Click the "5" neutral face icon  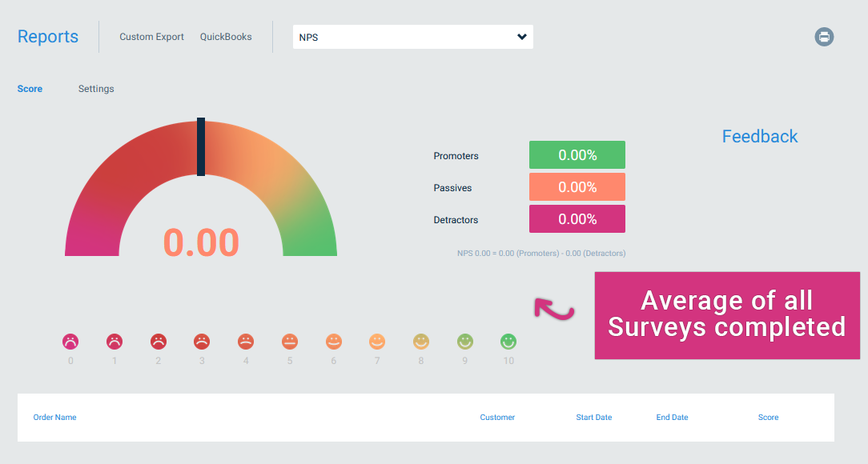pos(289,341)
